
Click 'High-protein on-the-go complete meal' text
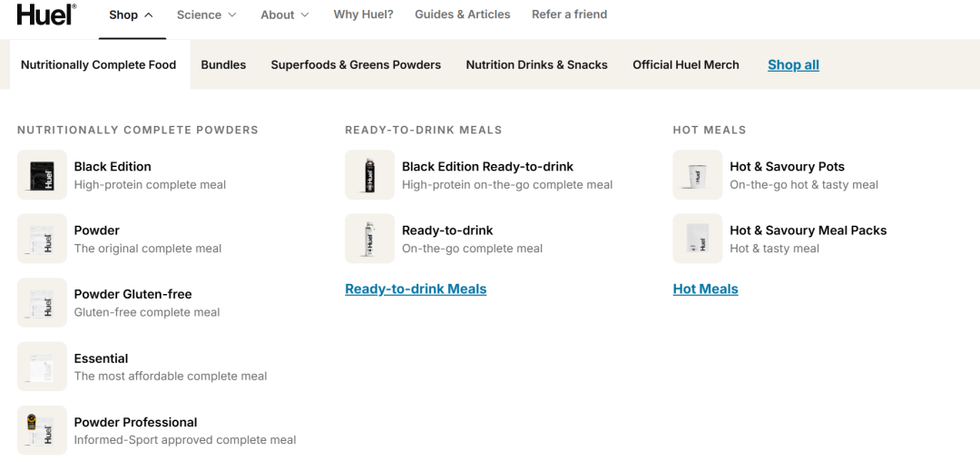click(x=507, y=185)
